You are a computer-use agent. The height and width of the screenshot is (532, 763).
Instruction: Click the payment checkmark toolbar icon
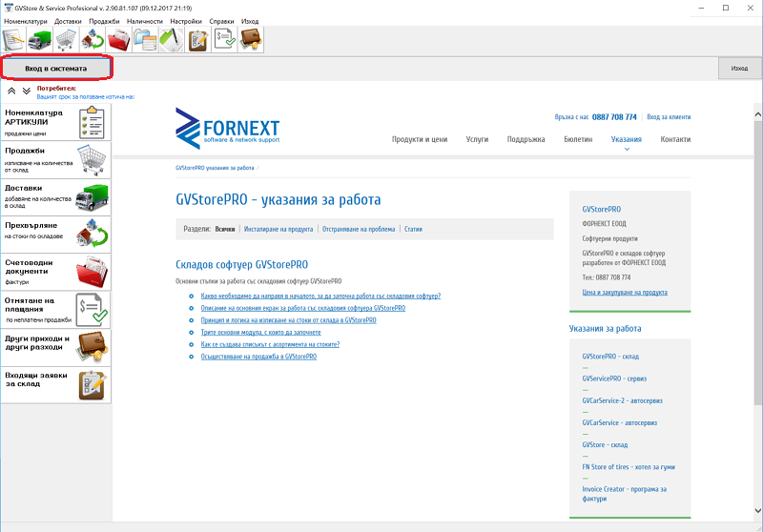[x=224, y=39]
